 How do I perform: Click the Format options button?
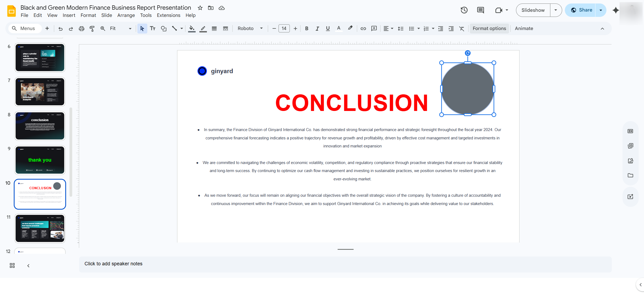[x=489, y=28]
